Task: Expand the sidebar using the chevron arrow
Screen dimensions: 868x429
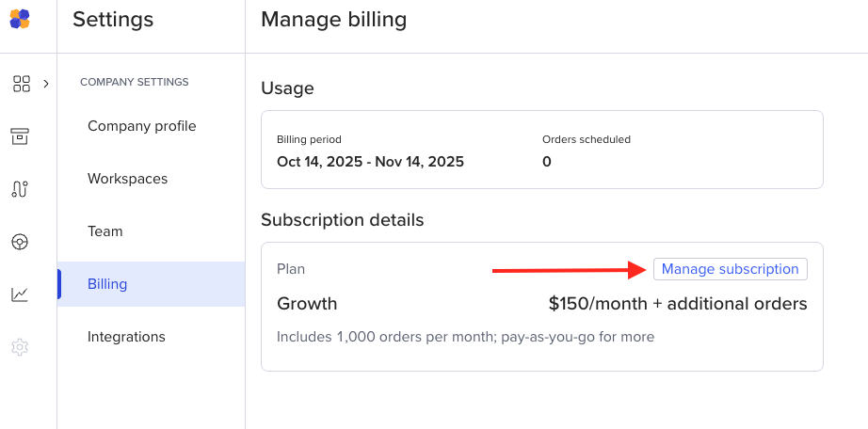Action: point(46,84)
